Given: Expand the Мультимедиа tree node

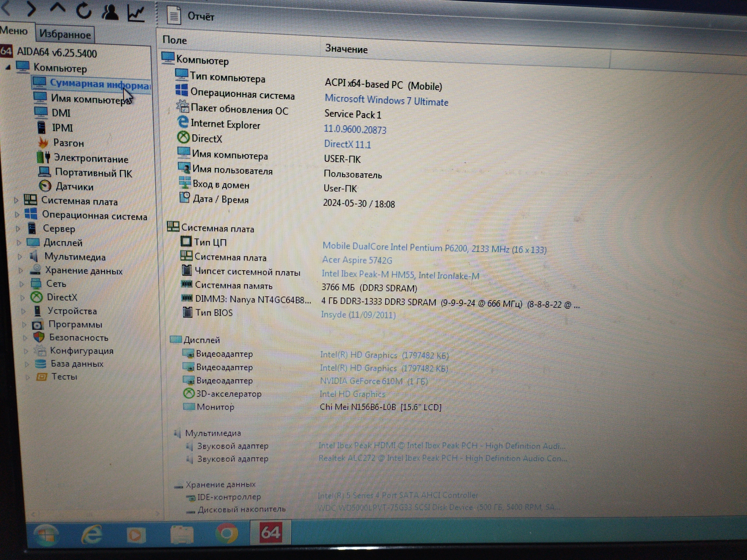Looking at the screenshot, I should coord(20,257).
